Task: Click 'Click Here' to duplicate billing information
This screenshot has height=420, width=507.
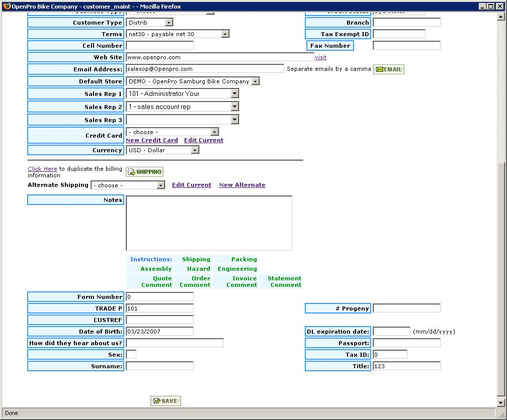Action: [42, 169]
